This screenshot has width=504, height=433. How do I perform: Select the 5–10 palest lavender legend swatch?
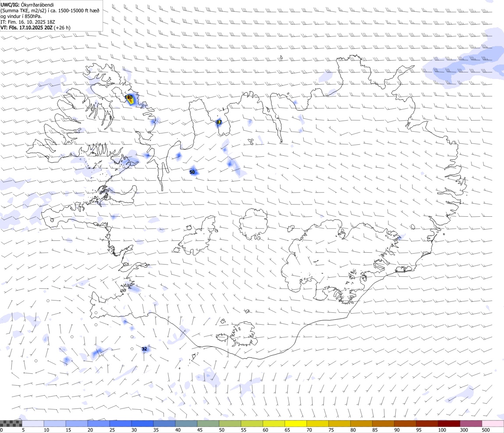coord(33,423)
